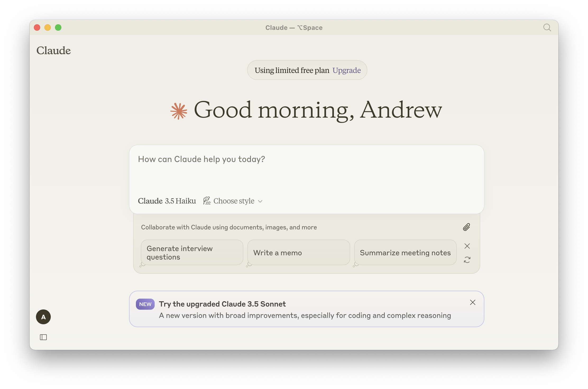Screen dimensions: 588x389
Task: Refresh the prompt suggestions
Action: (x=467, y=260)
